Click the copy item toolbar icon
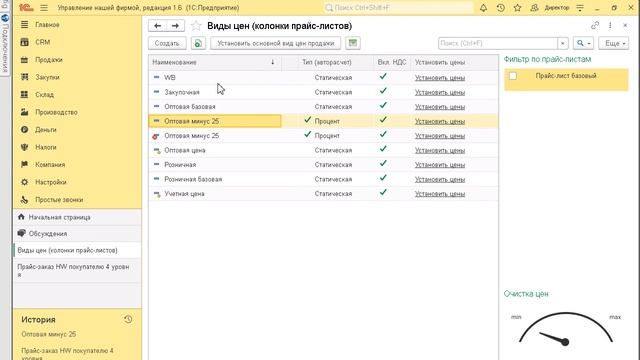This screenshot has height=360, width=640. [198, 43]
